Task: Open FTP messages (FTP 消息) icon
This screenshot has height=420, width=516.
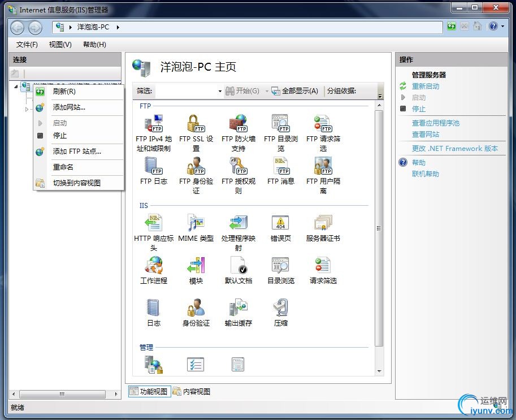Action: (281, 166)
